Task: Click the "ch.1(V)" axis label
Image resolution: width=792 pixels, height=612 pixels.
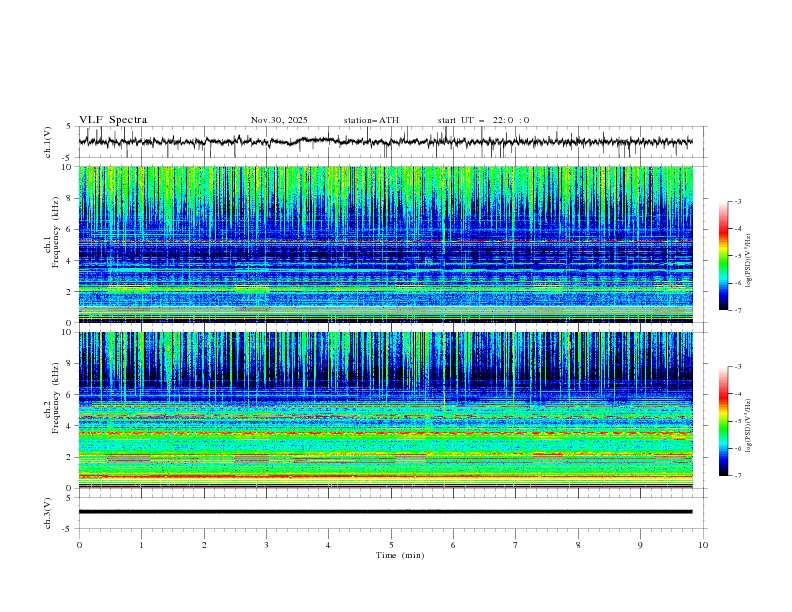Action: pyautogui.click(x=48, y=142)
